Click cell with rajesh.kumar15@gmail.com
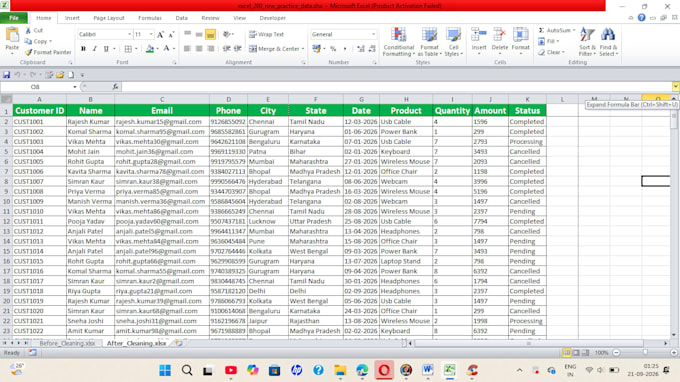The height and width of the screenshot is (382, 680). 162,122
